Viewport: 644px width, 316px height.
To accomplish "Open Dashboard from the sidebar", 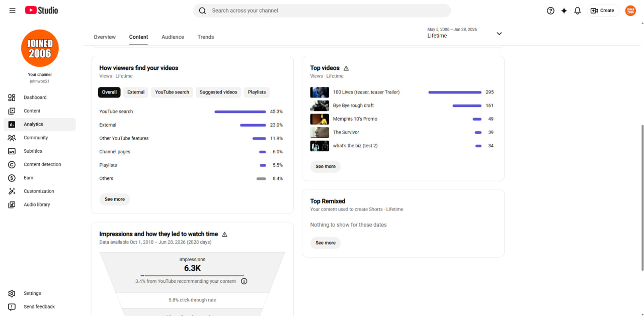I will [40, 97].
